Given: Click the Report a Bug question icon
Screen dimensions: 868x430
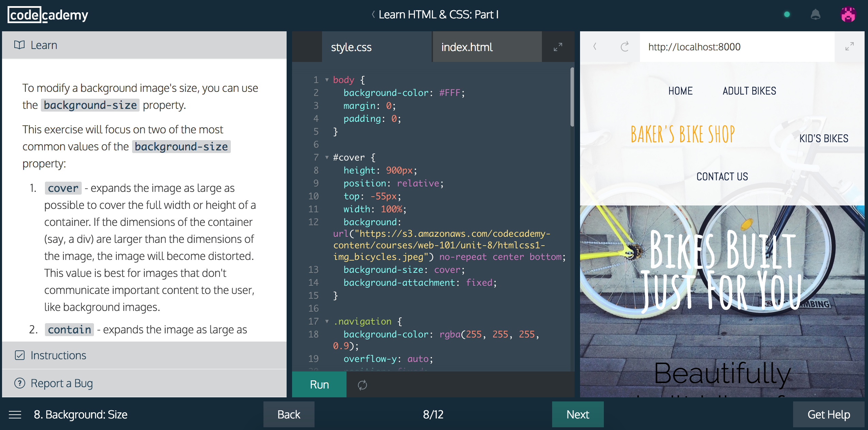Looking at the screenshot, I should tap(20, 383).
